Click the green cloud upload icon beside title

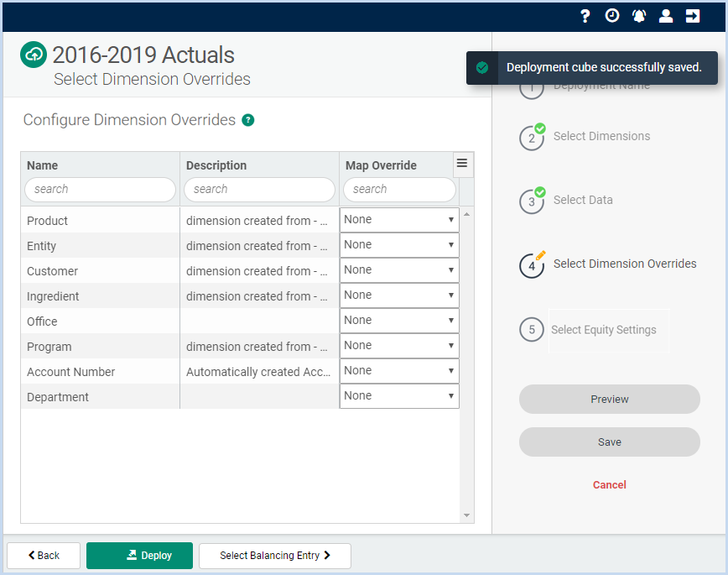[34, 55]
